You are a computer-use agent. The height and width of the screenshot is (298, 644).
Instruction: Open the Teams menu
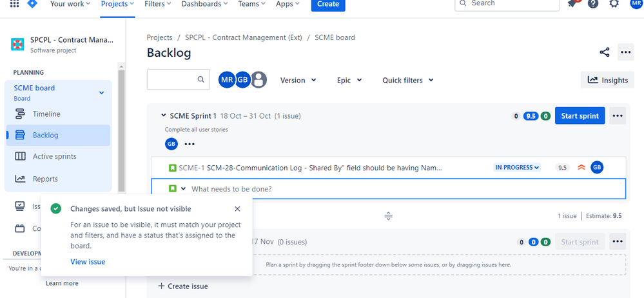[x=251, y=4]
